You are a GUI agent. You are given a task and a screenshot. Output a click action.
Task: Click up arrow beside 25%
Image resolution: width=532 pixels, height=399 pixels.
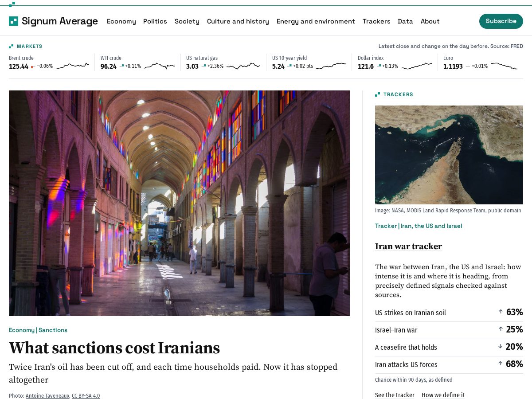click(x=501, y=329)
